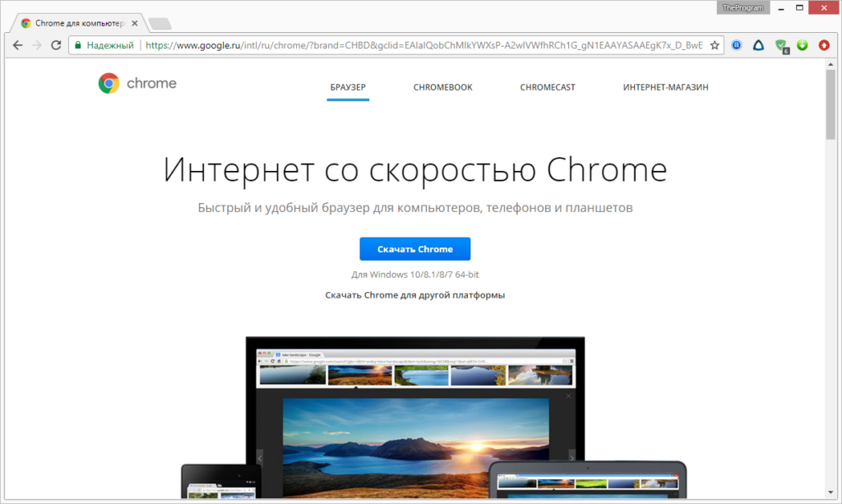Click the vertical scrollbar thumb
842x504 pixels.
[x=830, y=104]
